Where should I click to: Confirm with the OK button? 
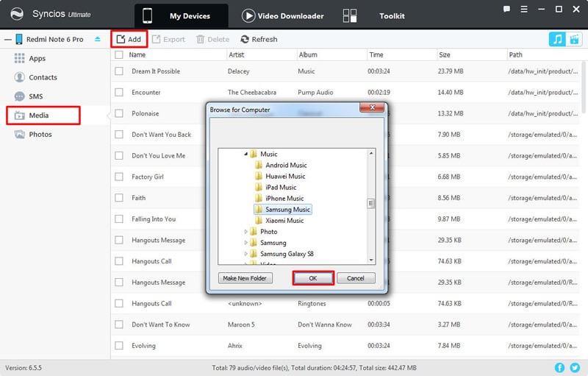[313, 278]
